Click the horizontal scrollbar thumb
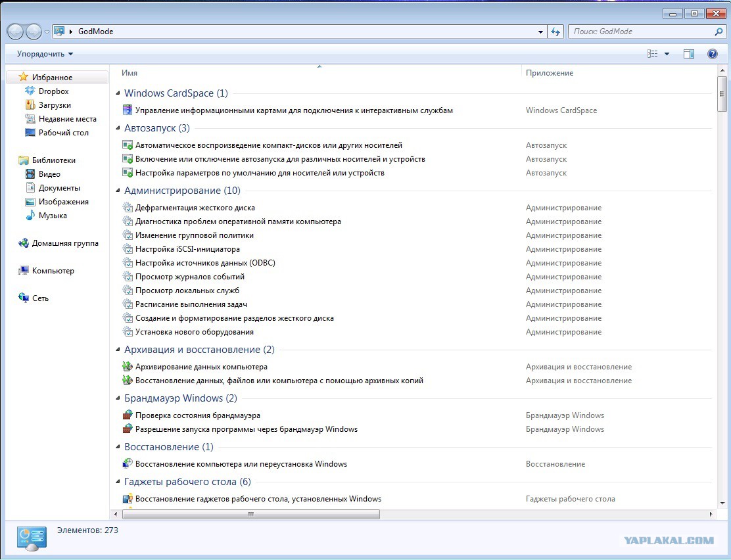Screen dimensions: 731x560 click(251, 514)
